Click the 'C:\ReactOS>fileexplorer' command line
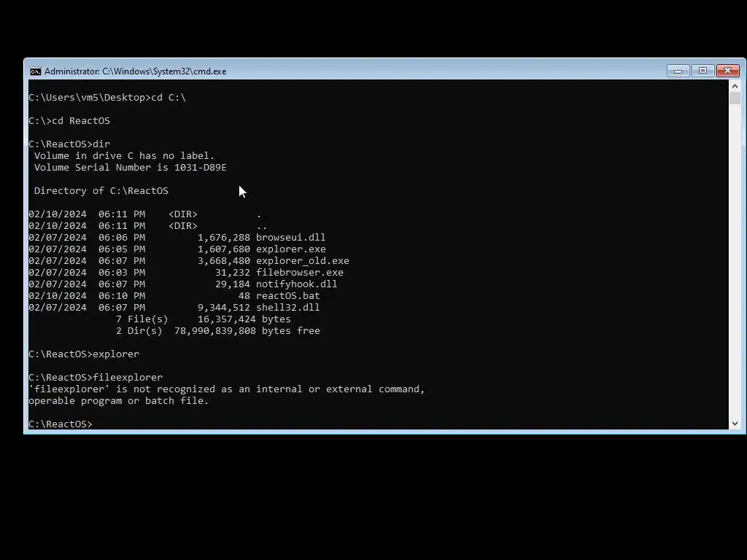The width and height of the screenshot is (747, 560). point(96,377)
